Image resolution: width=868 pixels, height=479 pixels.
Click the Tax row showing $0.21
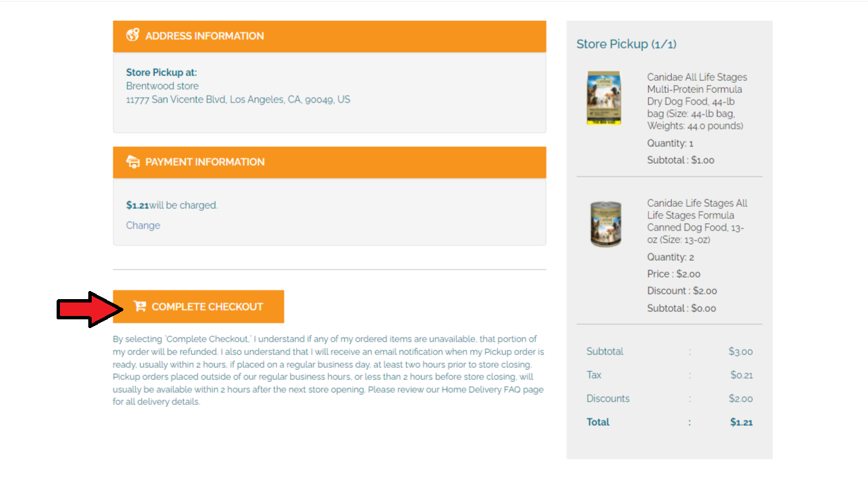tap(669, 375)
